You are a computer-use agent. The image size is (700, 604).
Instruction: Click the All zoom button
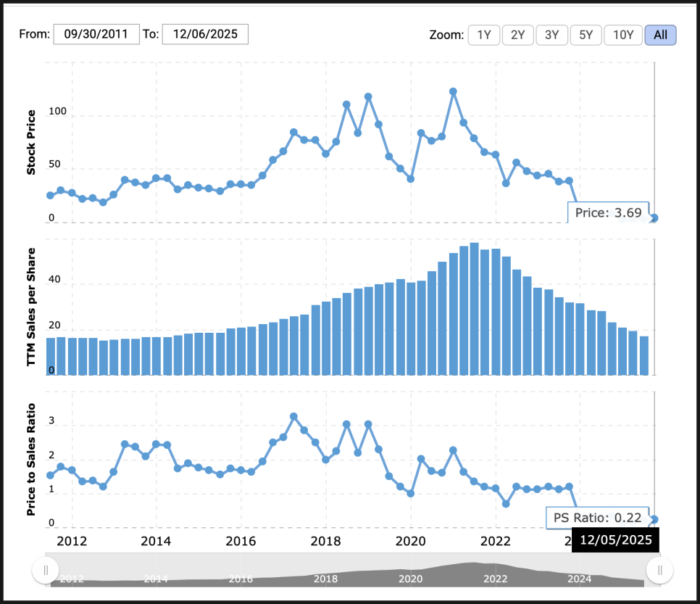660,35
